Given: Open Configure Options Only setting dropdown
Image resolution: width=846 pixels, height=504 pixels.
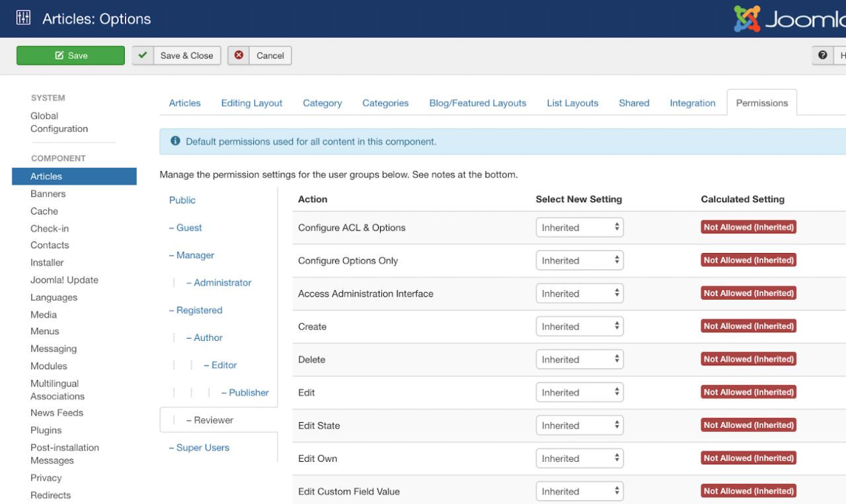Looking at the screenshot, I should [580, 260].
